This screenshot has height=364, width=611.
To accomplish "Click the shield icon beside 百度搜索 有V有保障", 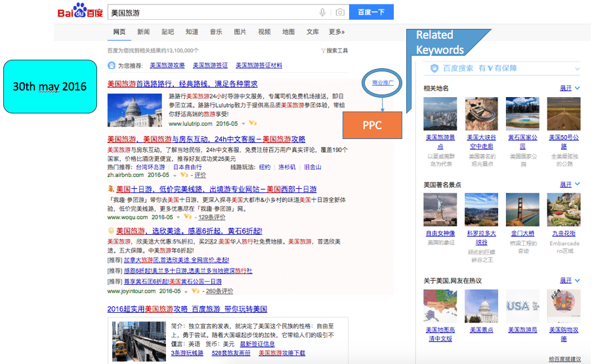I will (434, 68).
